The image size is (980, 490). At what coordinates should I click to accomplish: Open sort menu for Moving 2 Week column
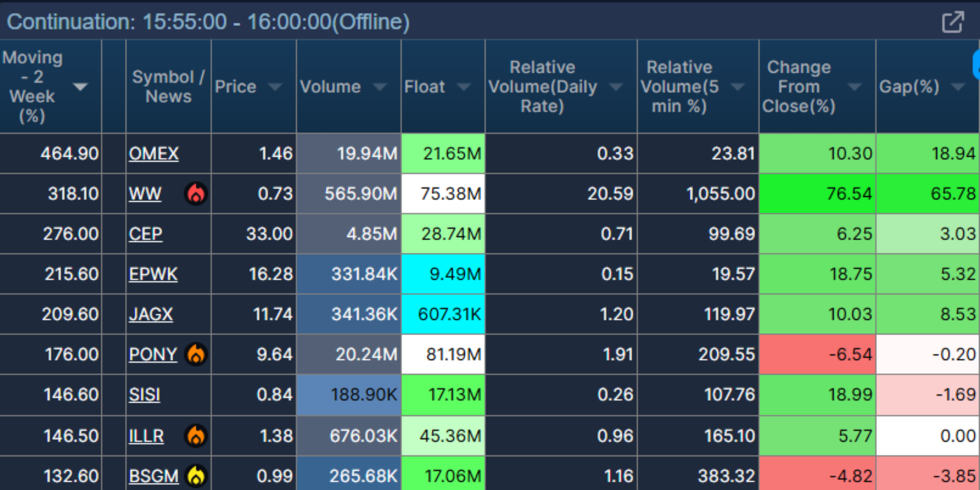[x=80, y=87]
